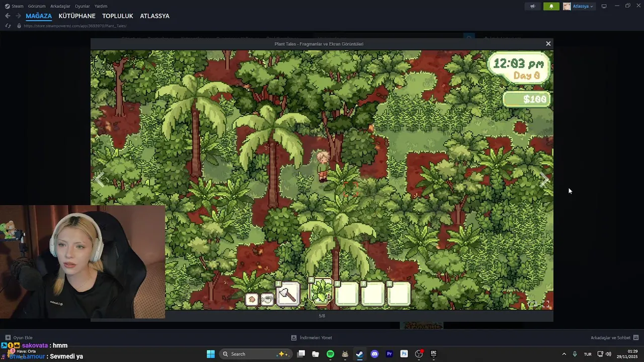Show the previous screenshot
The height and width of the screenshot is (362, 644).
coord(100,180)
